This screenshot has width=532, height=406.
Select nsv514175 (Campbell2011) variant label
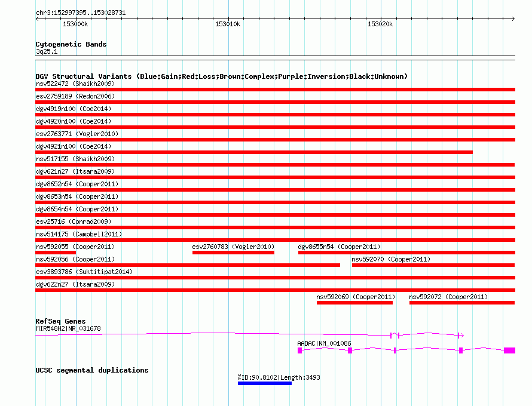tap(79, 234)
